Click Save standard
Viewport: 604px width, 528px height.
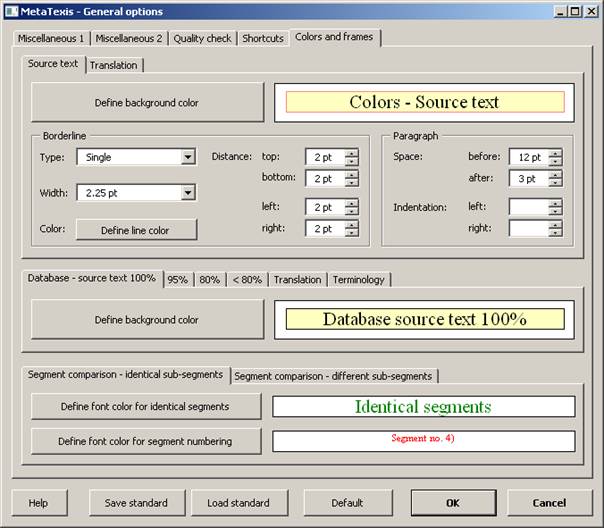137,503
